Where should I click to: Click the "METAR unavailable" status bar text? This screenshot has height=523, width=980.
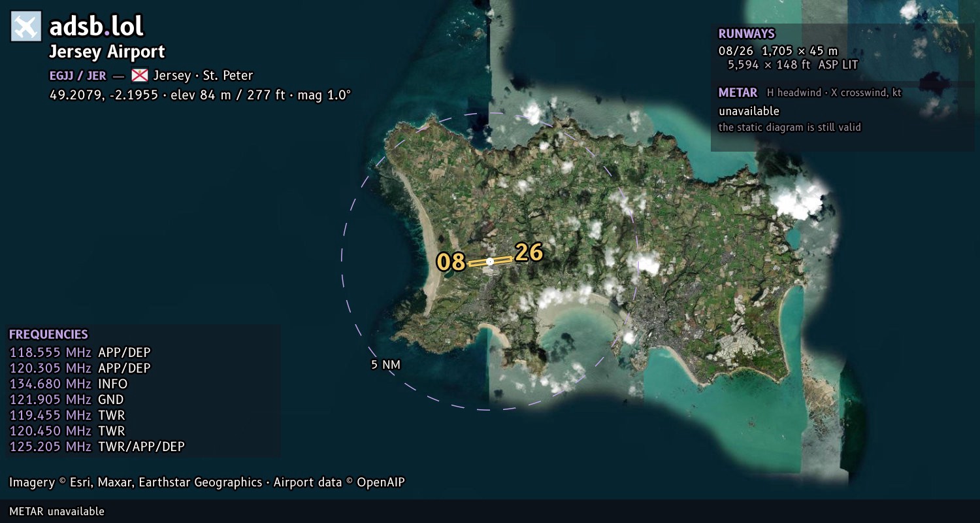(57, 511)
